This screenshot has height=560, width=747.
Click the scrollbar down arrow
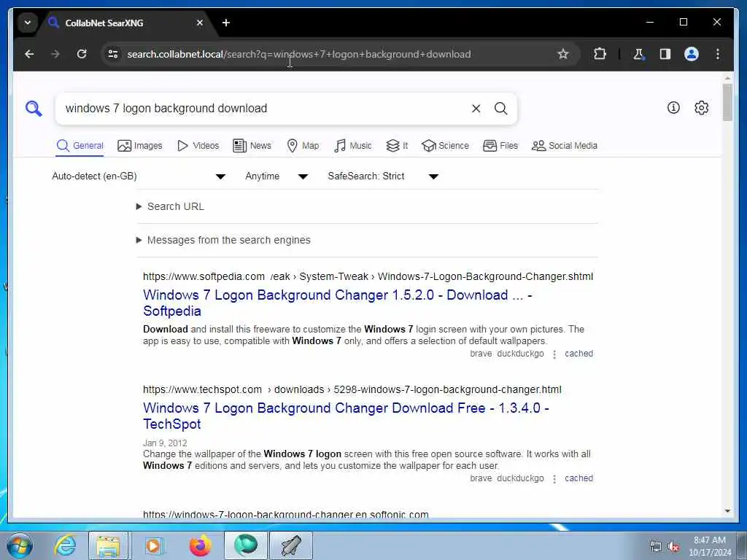727,511
